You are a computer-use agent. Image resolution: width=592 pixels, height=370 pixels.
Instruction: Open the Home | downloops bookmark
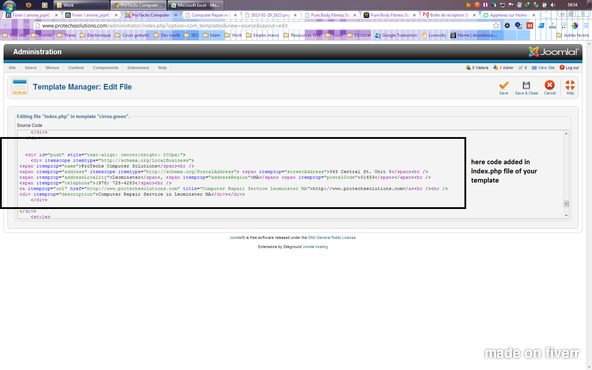pos(473,35)
